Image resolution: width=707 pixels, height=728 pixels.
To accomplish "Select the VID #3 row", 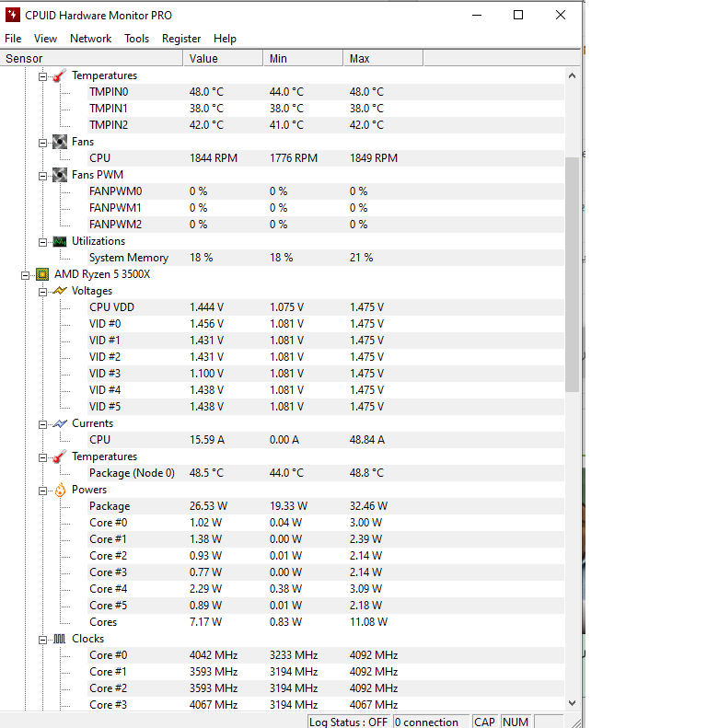I will 326,374.
